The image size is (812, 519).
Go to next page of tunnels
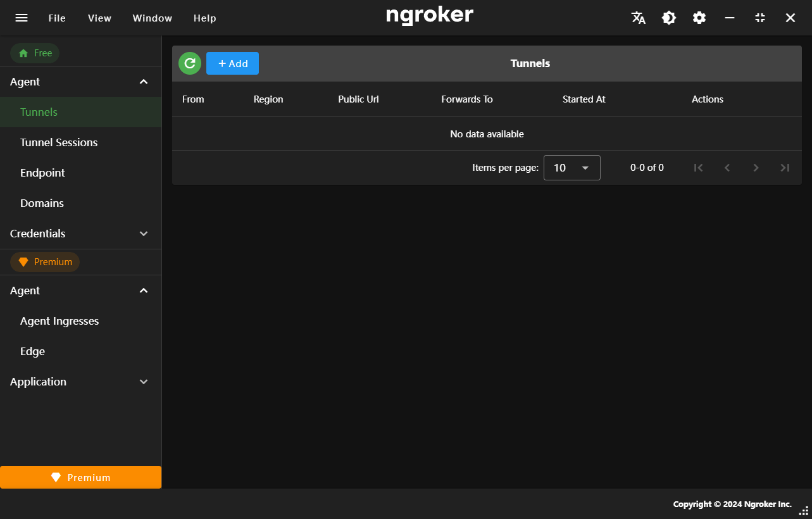coord(756,168)
